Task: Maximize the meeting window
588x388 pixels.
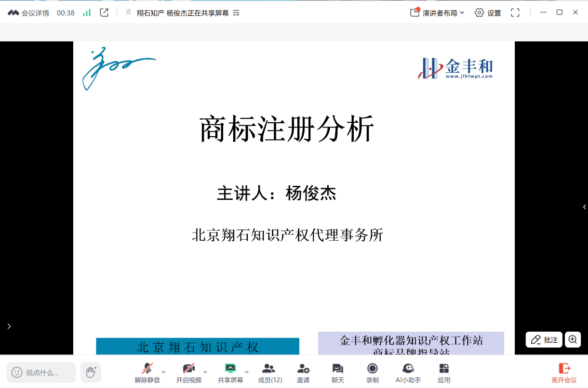Action: (x=560, y=13)
